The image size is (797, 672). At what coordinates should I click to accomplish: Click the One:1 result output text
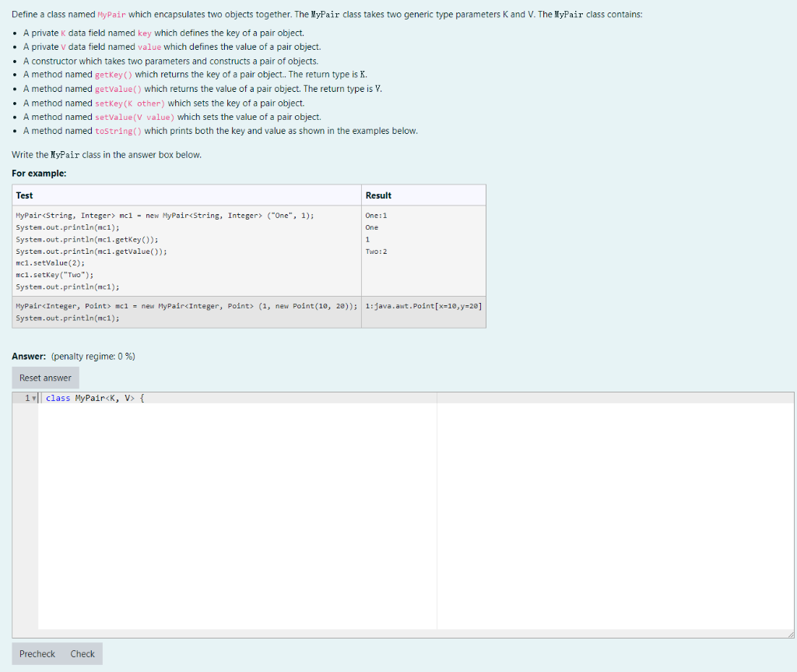coord(375,216)
